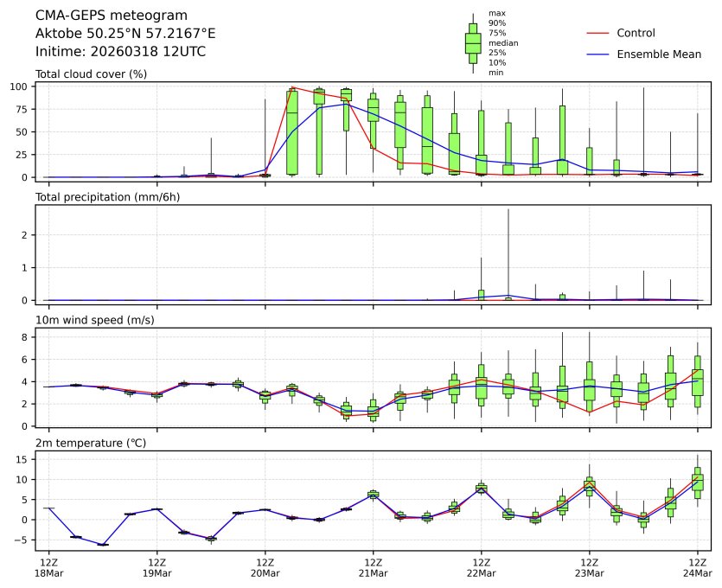
Task: Click the 'Total cloud cover (%)' panel title
Action: point(91,74)
